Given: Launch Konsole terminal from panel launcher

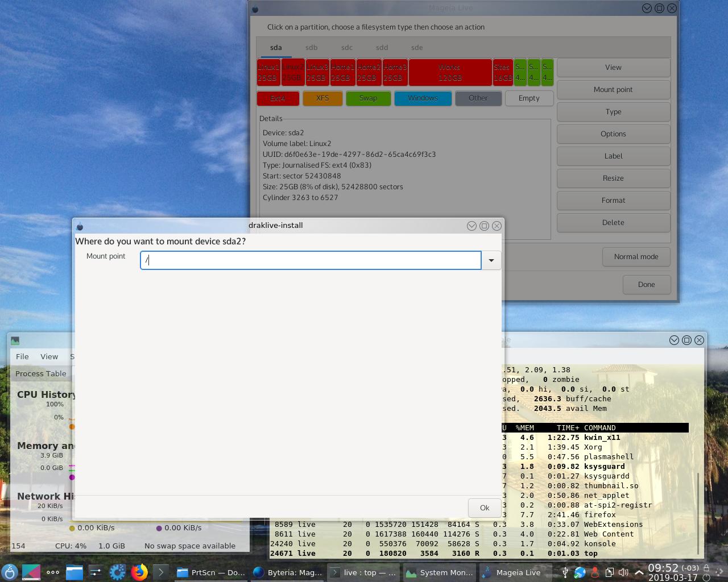Looking at the screenshot, I should coord(160,572).
